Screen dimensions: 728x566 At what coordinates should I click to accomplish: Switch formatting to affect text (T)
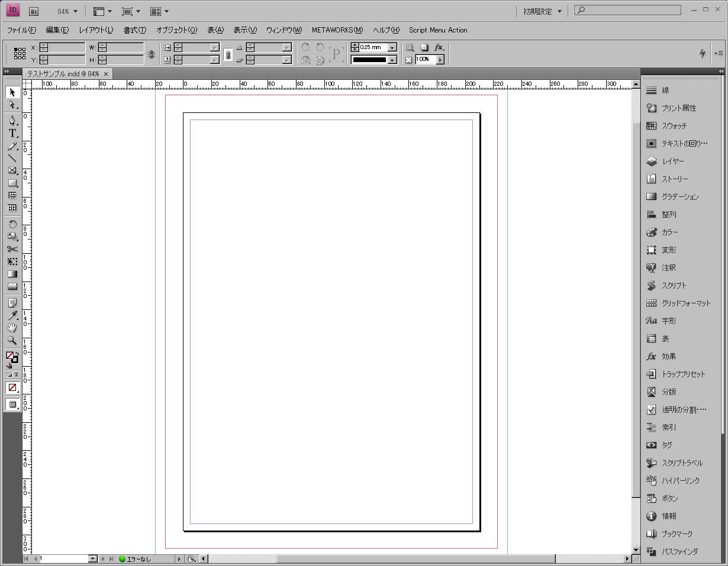(x=16, y=375)
